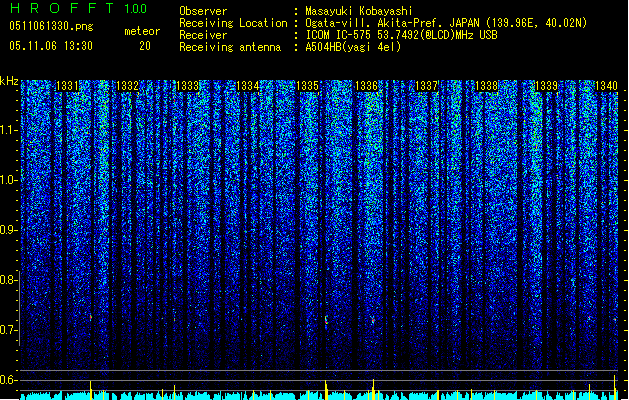Image resolution: width=629 pixels, height=400 pixels.
Task: Click the 1336 time marker
Action: click(367, 86)
